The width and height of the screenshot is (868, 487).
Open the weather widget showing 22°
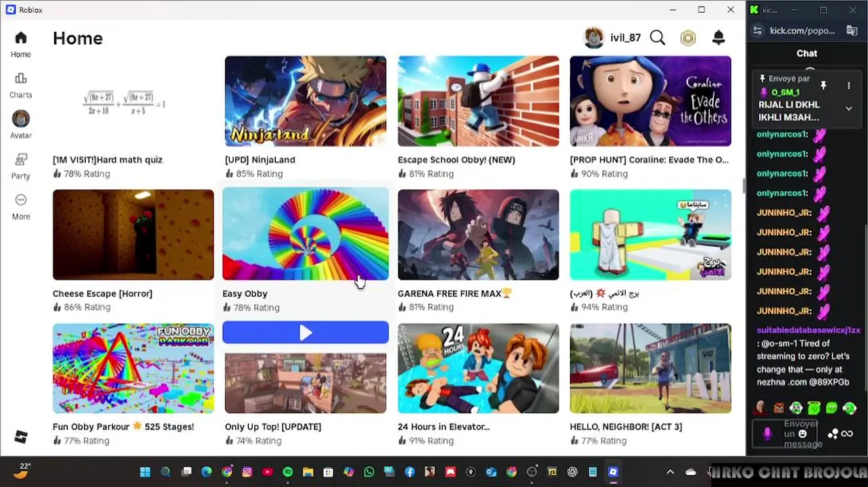pyautogui.click(x=22, y=471)
